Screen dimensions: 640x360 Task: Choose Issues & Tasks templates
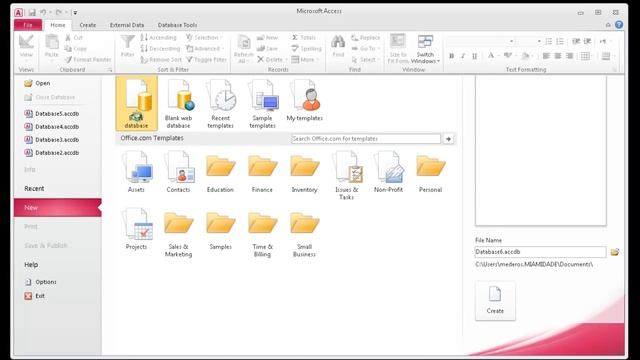click(x=347, y=175)
